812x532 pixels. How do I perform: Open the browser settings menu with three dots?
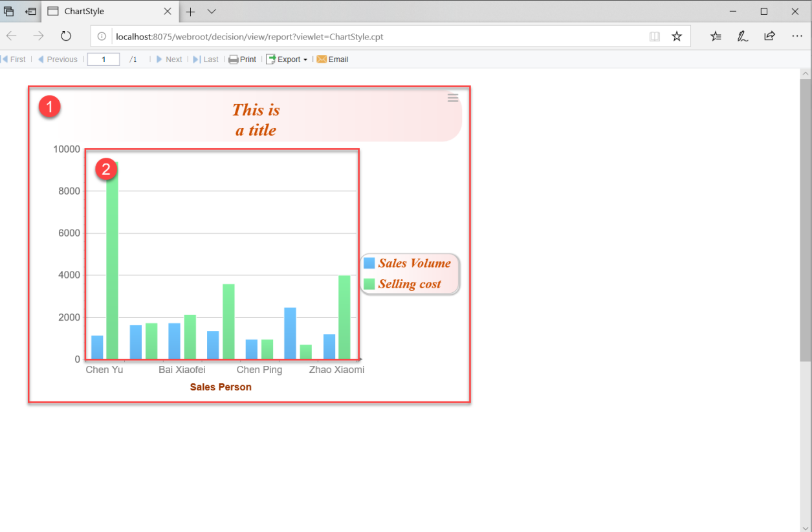point(797,36)
